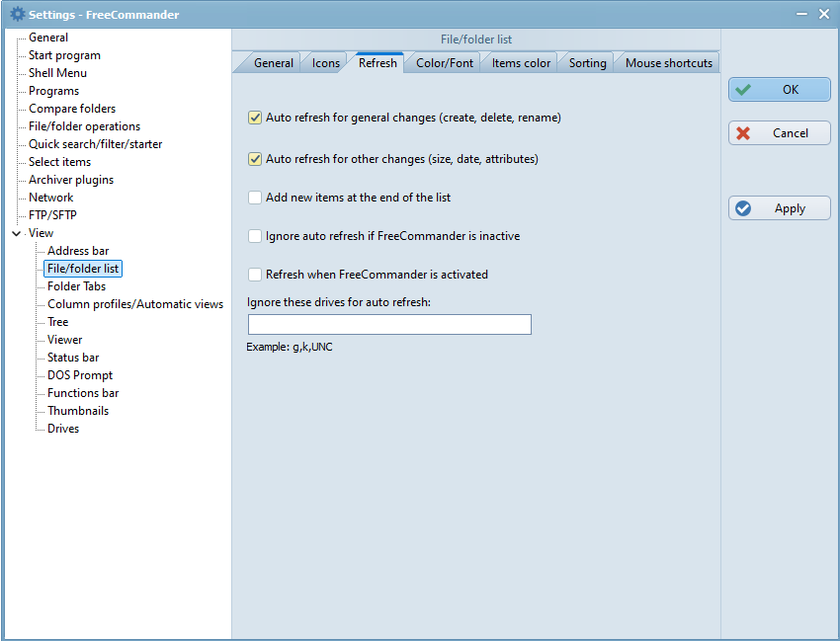The height and width of the screenshot is (641, 840).
Task: Open Status bar settings
Action: [73, 358]
